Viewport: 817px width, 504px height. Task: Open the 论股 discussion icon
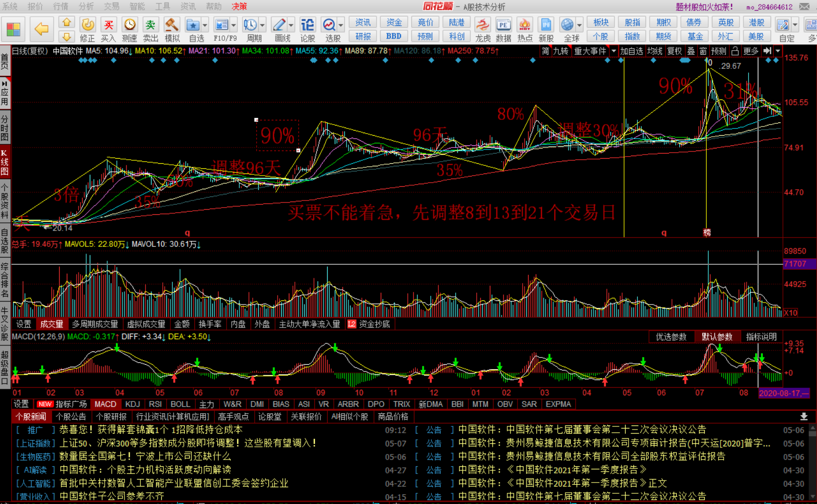[x=308, y=30]
